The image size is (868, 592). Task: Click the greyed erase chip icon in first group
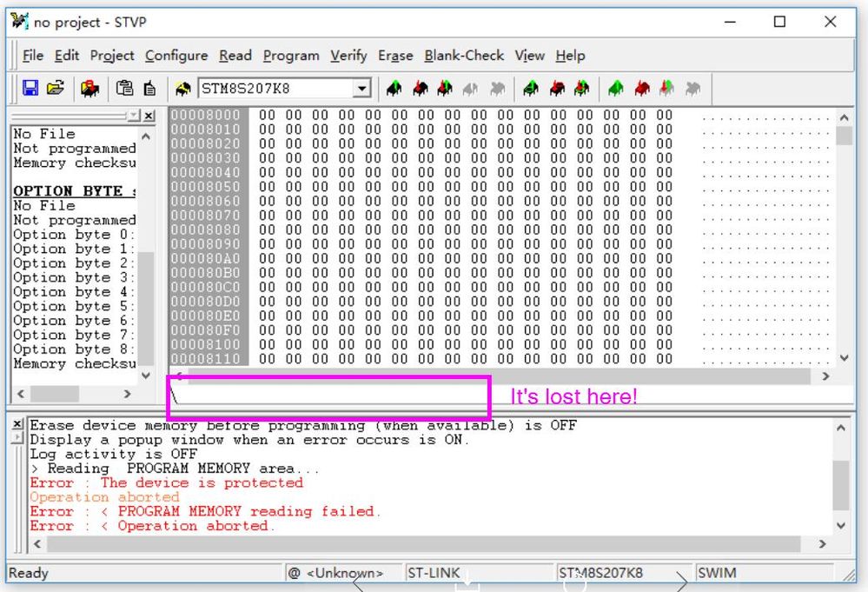[x=471, y=88]
